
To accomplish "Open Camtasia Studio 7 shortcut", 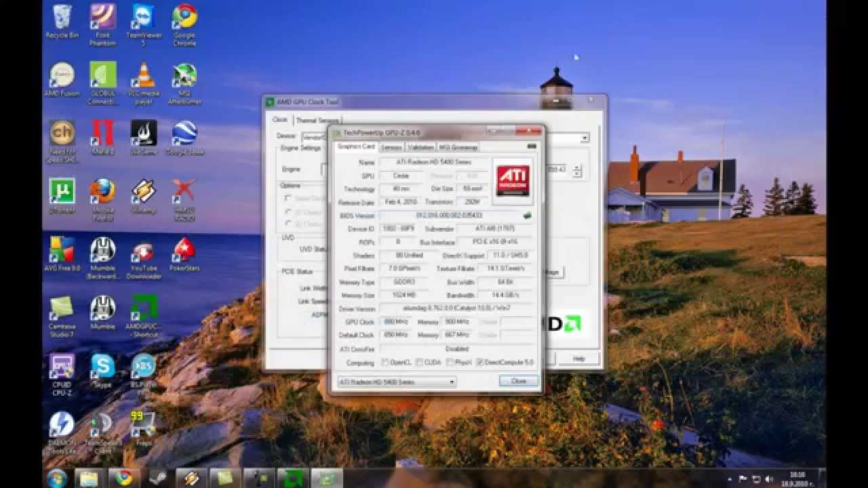I will click(x=62, y=317).
